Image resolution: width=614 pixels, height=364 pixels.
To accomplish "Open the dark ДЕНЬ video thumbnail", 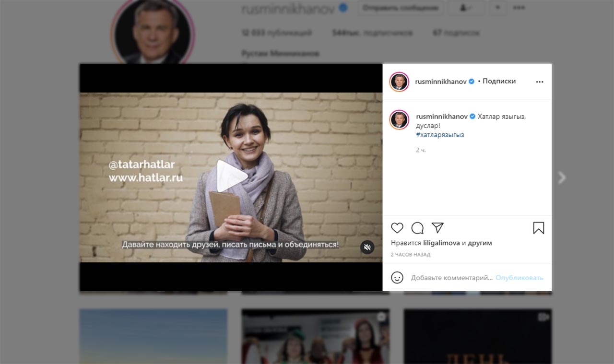I will tap(478, 336).
